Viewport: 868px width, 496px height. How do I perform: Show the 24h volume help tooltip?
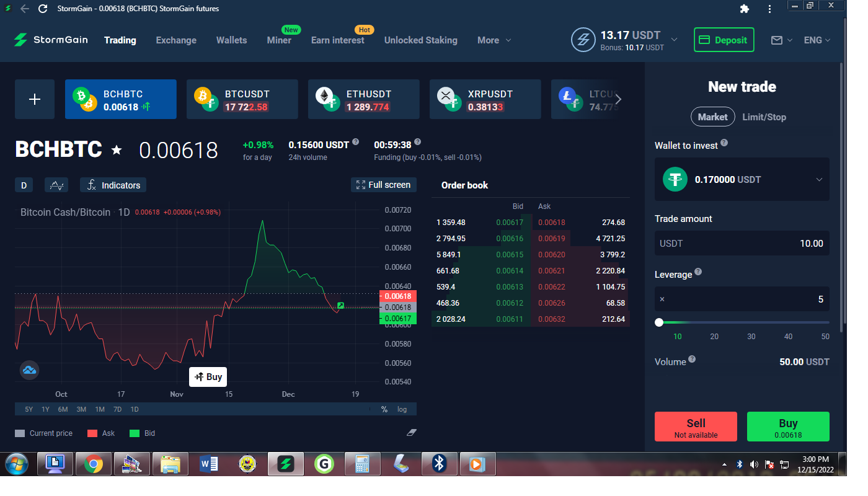coord(355,142)
